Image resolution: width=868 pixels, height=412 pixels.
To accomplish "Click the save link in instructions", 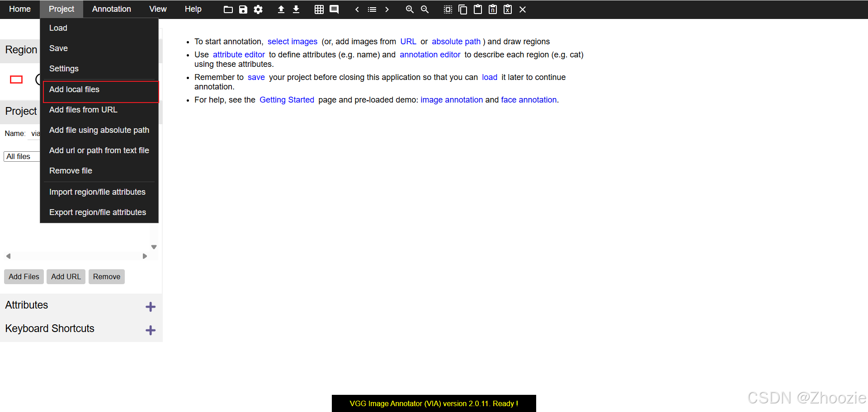I will point(256,77).
